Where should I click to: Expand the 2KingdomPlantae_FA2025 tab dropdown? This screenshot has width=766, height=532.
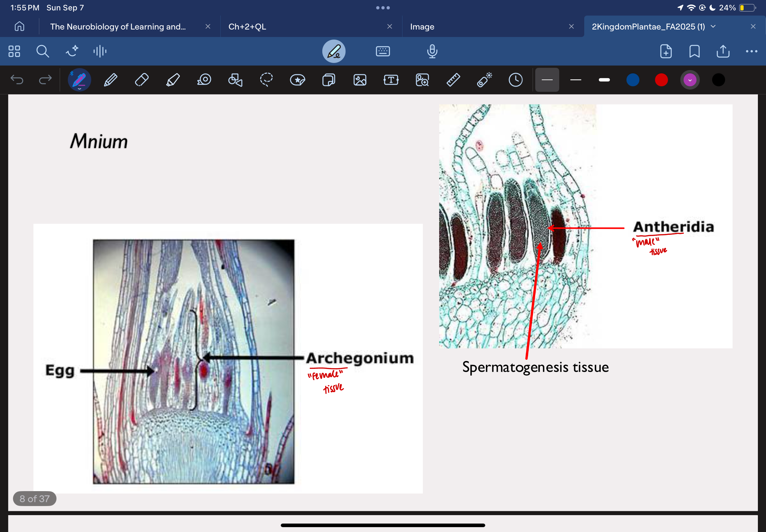pyautogui.click(x=713, y=27)
